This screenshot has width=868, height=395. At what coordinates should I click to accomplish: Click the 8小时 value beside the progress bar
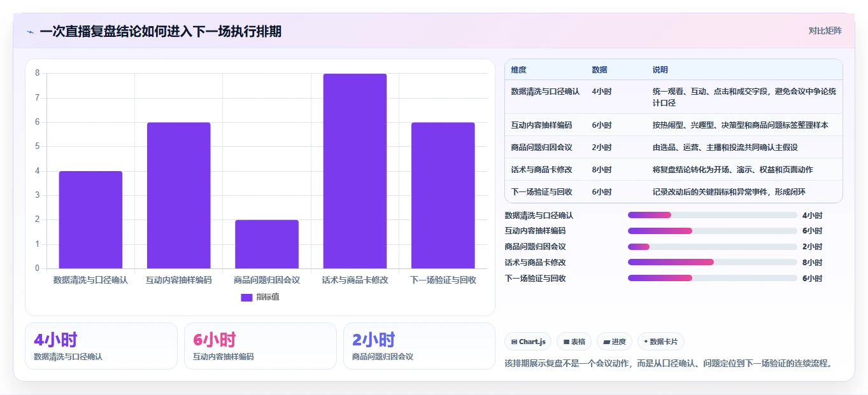point(812,262)
